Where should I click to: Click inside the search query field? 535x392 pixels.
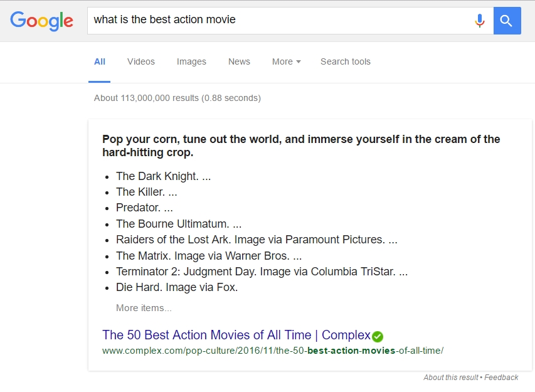click(276, 20)
